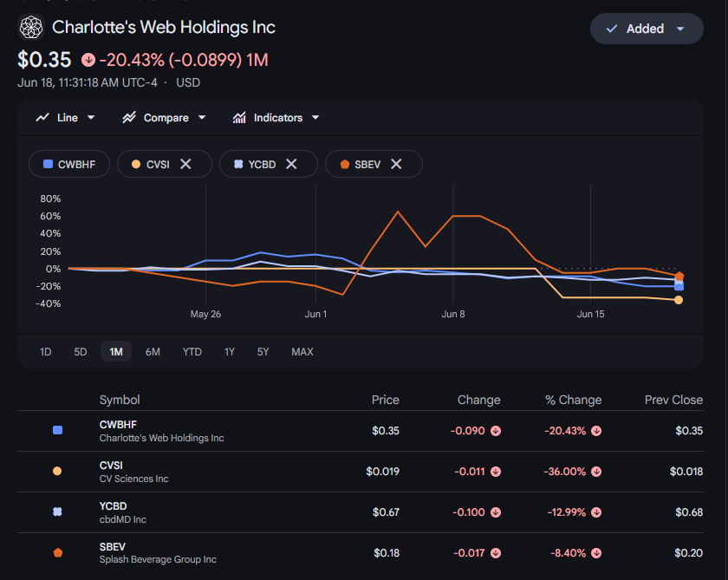This screenshot has width=728, height=580.
Task: Expand the Compare dropdown arrow
Action: click(201, 118)
